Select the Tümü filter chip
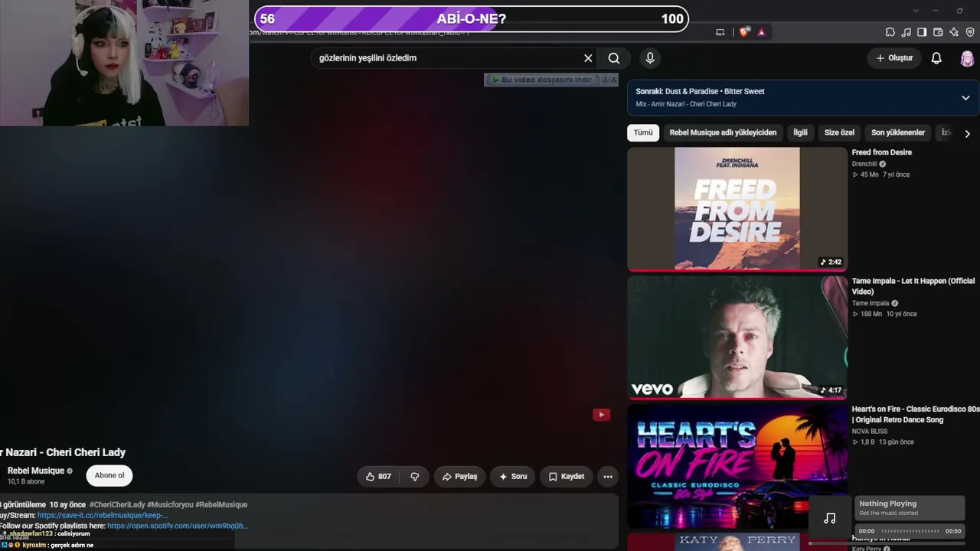Viewport: 980px width, 551px height. point(643,132)
